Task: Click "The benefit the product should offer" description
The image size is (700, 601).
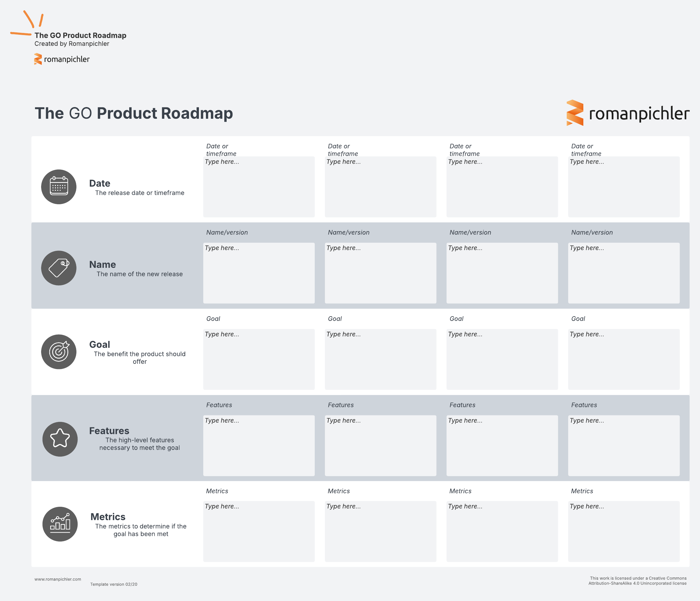Action: [139, 358]
